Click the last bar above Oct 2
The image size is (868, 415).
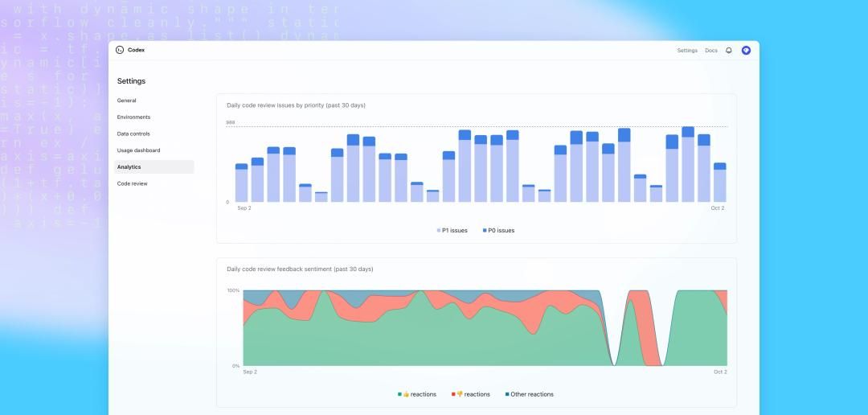tap(719, 183)
